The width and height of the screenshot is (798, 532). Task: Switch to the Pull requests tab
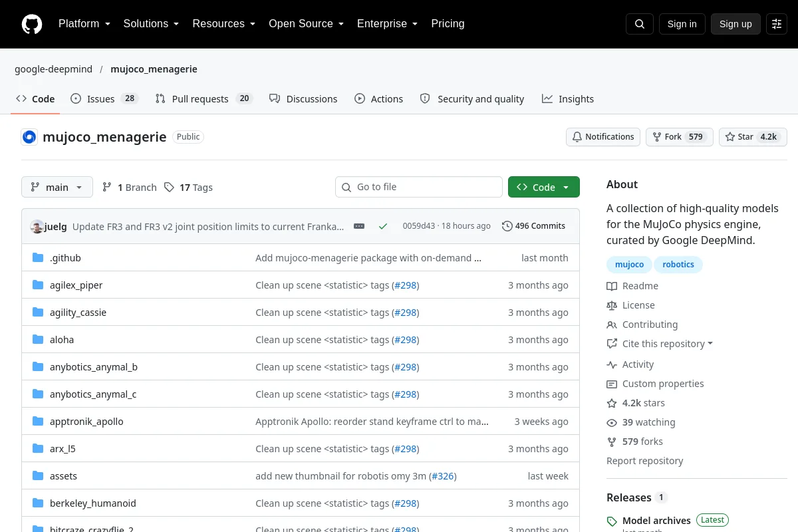[204, 99]
